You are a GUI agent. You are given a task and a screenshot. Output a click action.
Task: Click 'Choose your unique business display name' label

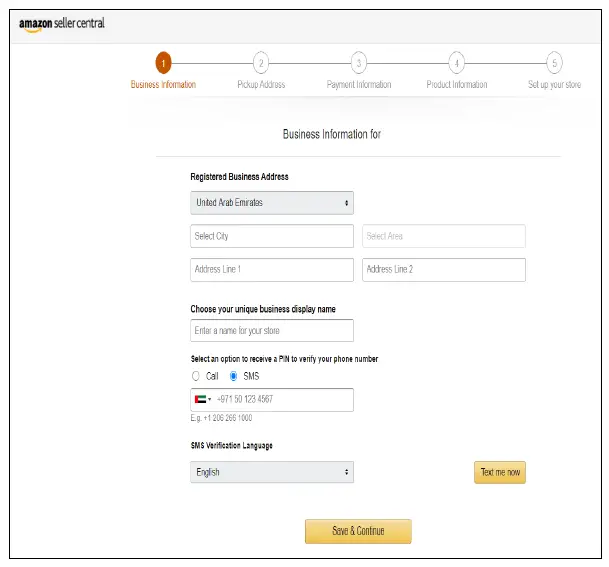tap(263, 309)
